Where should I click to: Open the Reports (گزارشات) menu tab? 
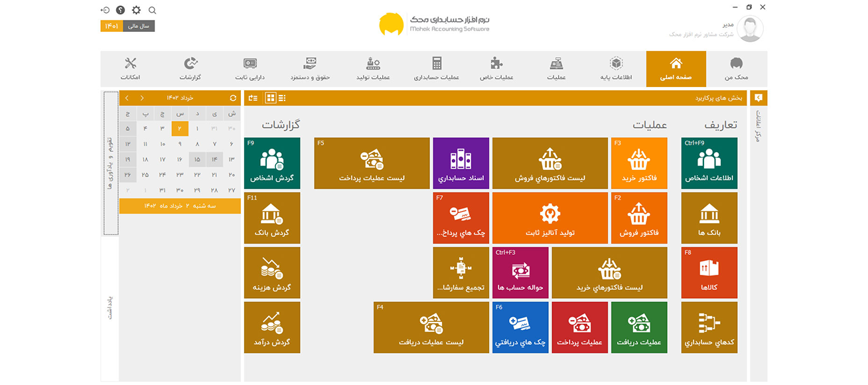tap(190, 69)
